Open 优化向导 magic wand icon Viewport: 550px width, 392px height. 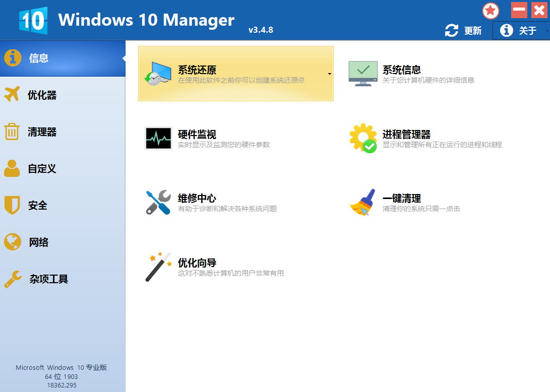point(158,267)
